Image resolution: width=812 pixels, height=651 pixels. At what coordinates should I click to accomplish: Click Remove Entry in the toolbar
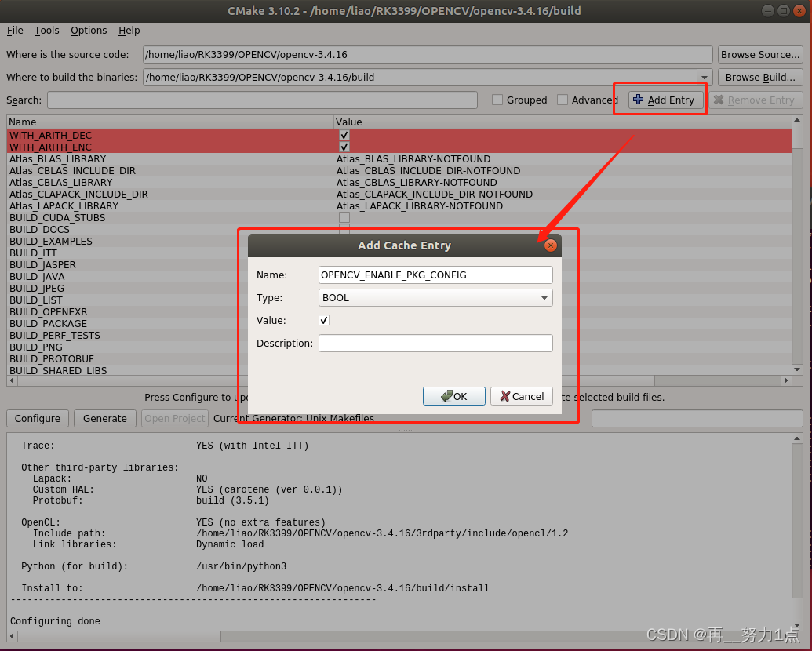756,100
